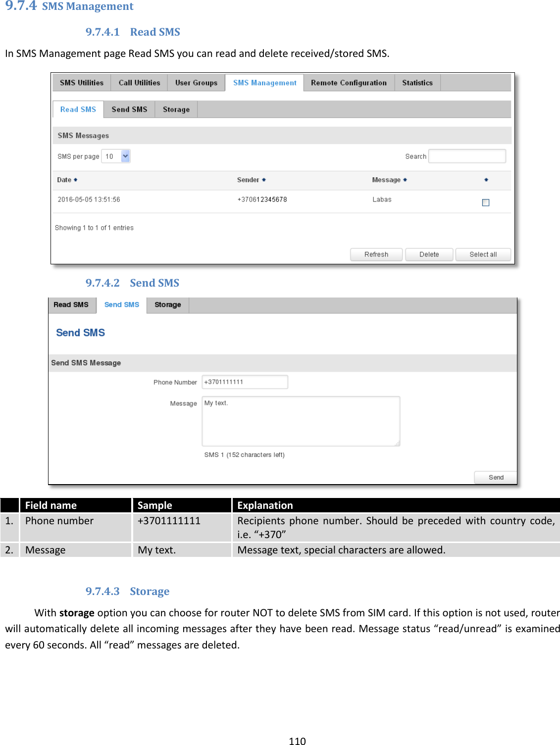Delete the selected SMS message

tap(429, 254)
